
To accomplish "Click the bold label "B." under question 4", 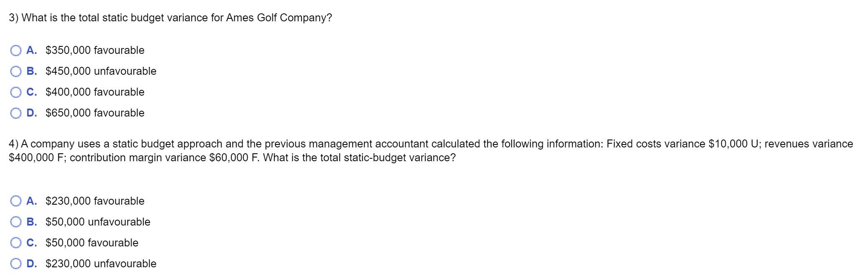I will (32, 222).
